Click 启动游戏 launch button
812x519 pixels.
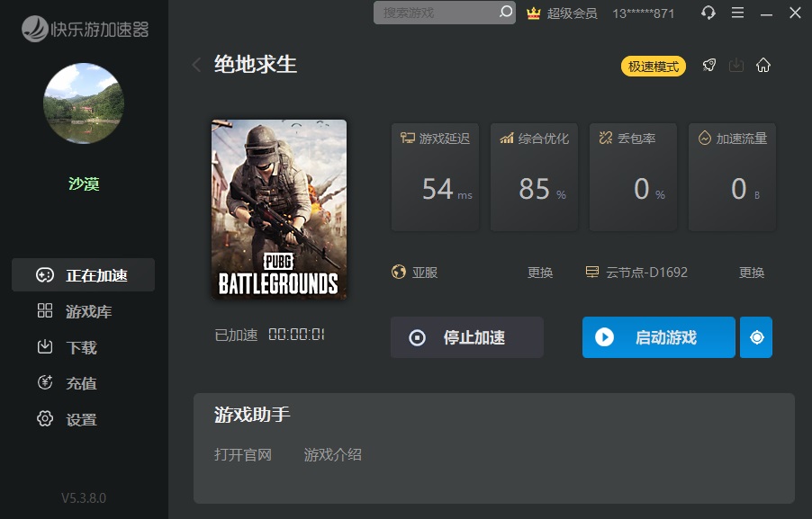point(659,337)
